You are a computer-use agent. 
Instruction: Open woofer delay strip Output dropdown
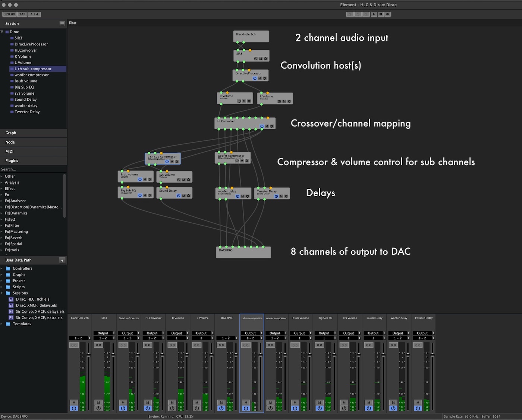(399, 333)
